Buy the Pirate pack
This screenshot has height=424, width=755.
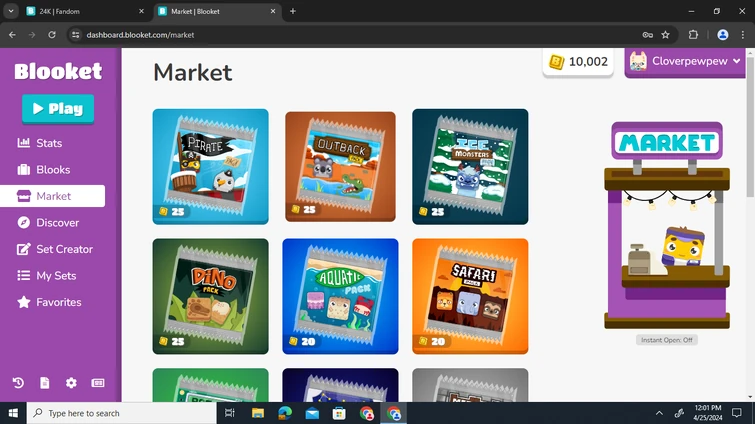(x=210, y=167)
